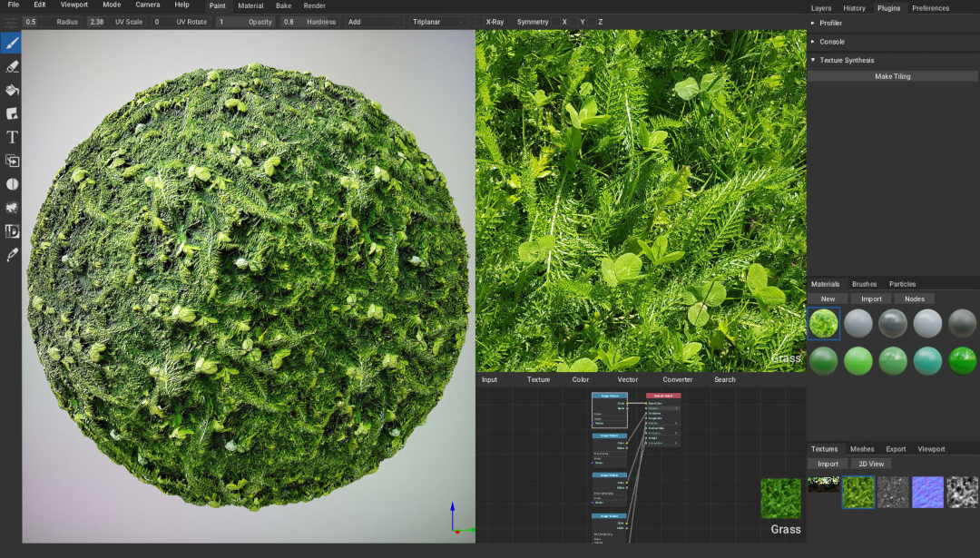This screenshot has height=558, width=980.
Task: Activate the Blur tool in the toolbar
Action: (x=12, y=184)
